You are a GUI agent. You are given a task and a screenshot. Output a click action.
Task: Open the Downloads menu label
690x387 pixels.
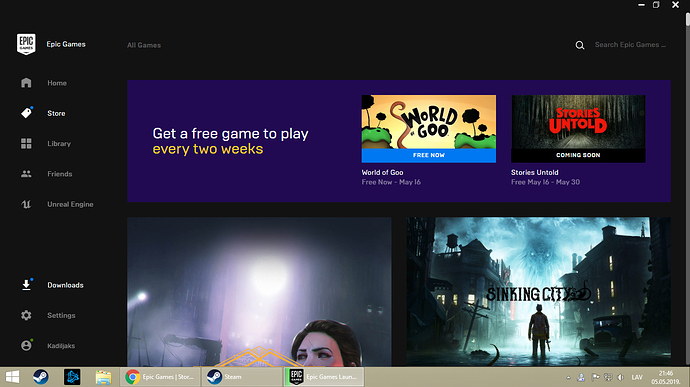66,285
